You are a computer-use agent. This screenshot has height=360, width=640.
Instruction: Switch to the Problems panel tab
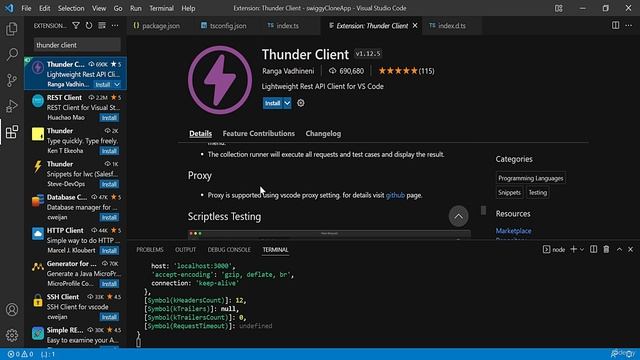150,249
